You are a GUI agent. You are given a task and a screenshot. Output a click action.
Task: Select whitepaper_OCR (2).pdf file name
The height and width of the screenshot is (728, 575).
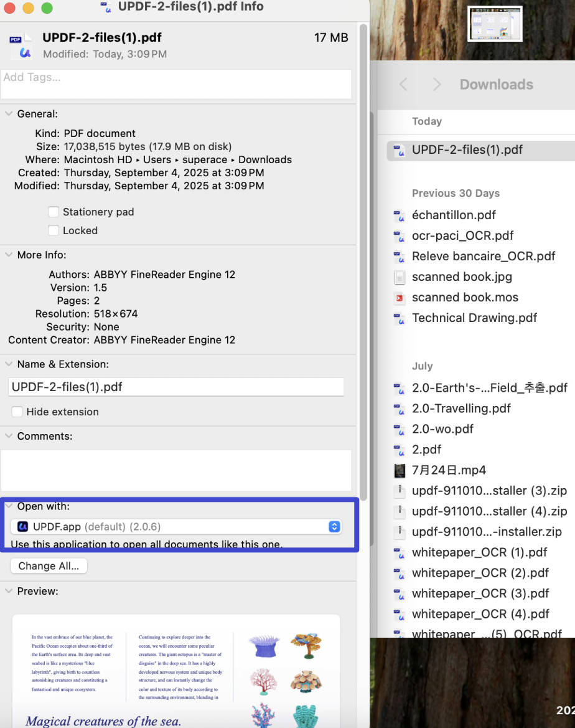[x=480, y=573]
